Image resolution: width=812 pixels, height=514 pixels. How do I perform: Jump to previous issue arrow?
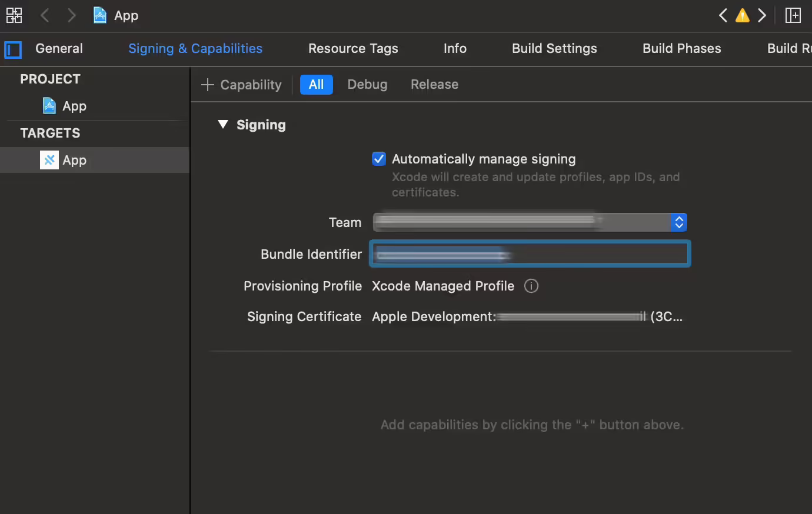coord(723,15)
